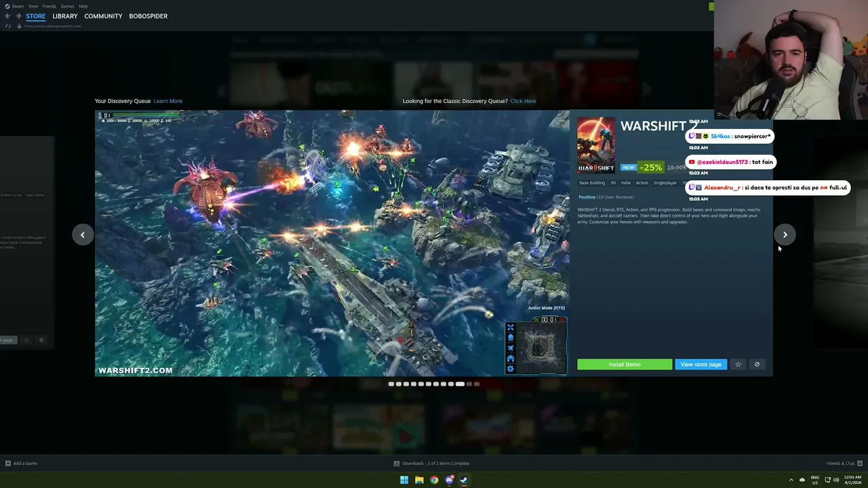Select the last screenshot pagination dot
The image size is (868, 488).
[477, 384]
